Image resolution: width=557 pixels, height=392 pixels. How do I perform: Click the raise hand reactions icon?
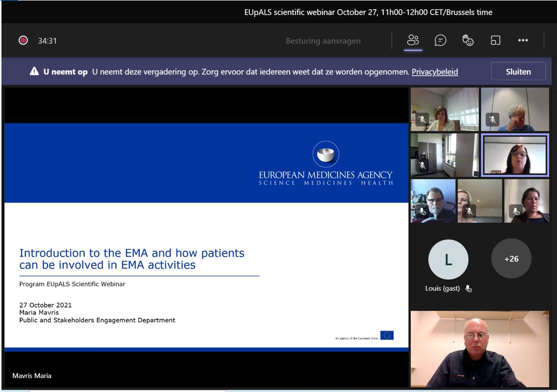pos(467,40)
